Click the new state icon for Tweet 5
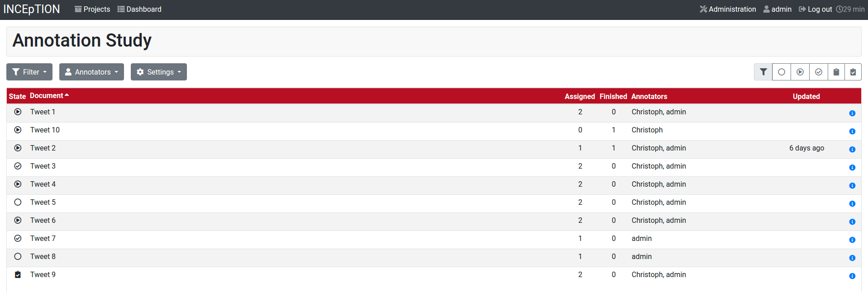 tap(18, 203)
